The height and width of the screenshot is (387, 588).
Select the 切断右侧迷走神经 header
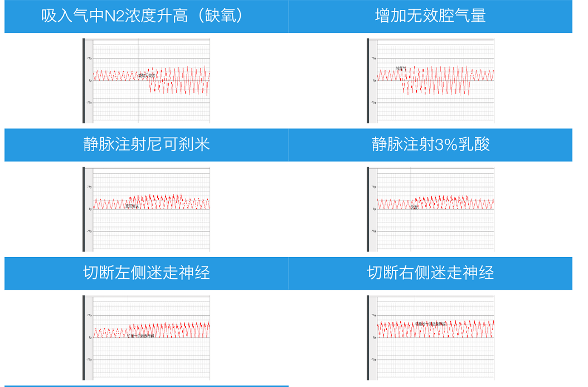pos(430,273)
